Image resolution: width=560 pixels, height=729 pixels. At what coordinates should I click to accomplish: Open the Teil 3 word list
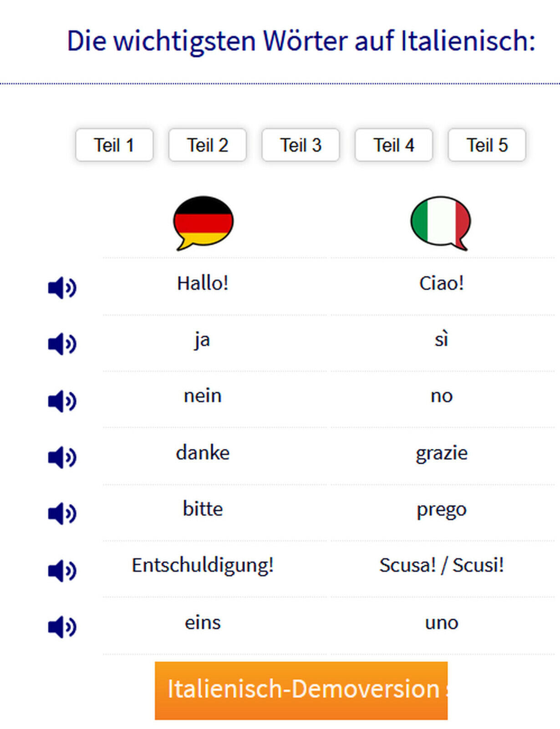click(300, 145)
